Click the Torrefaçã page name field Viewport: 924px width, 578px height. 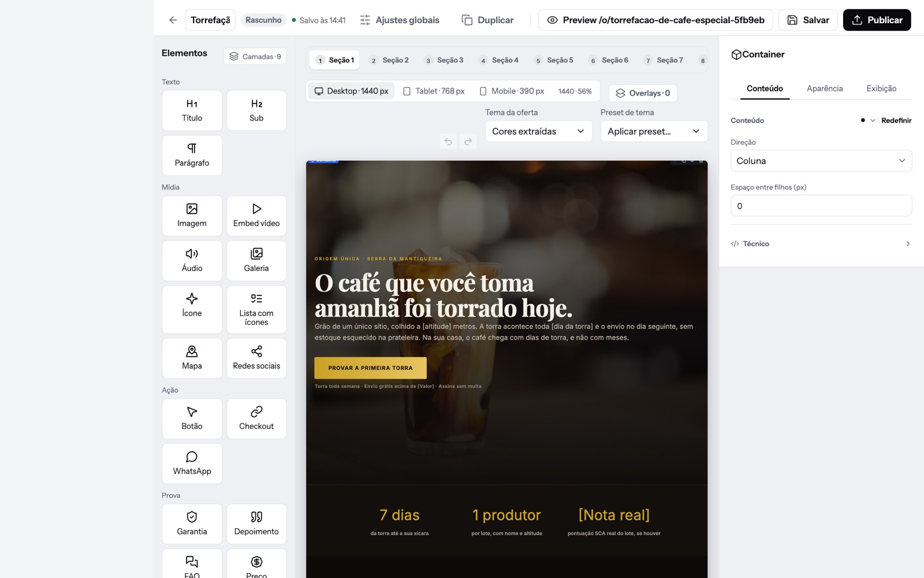(x=210, y=20)
